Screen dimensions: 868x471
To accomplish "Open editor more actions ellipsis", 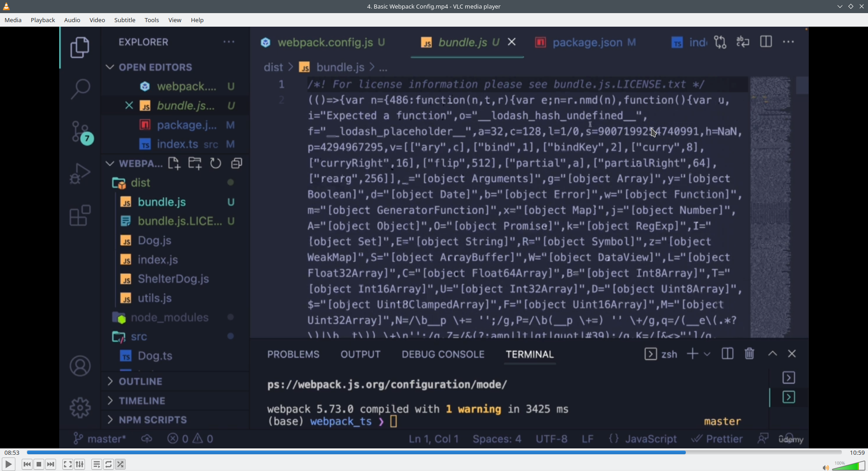I will (788, 42).
